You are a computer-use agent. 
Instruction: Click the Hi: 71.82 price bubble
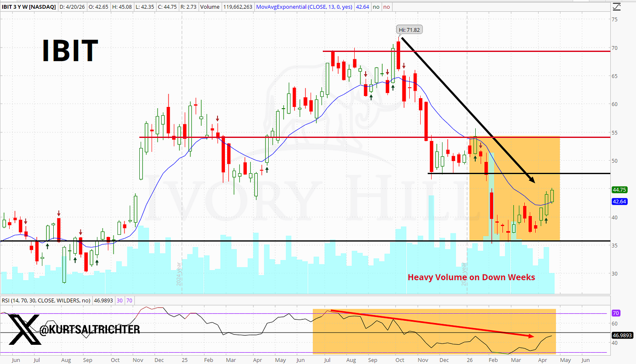point(410,30)
